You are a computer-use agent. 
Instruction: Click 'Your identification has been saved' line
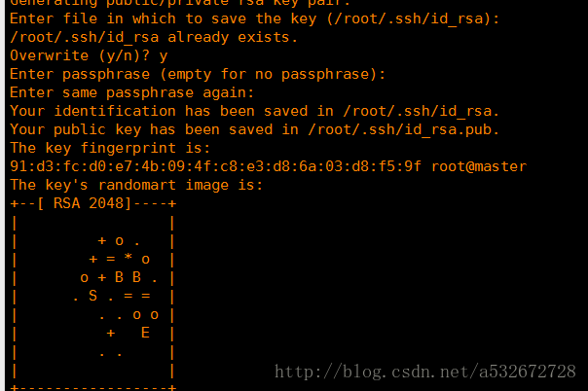tap(255, 111)
